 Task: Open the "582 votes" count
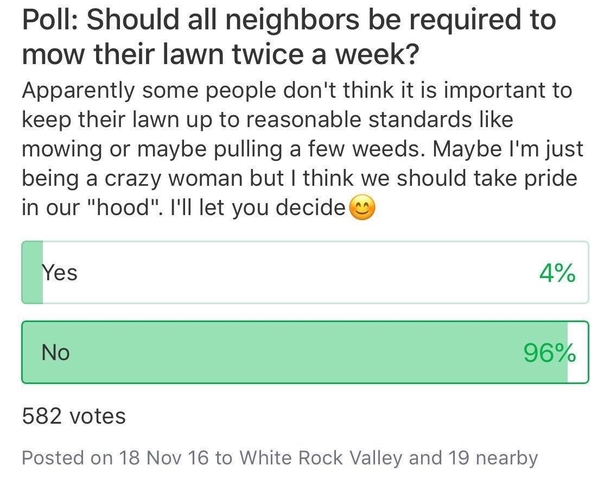[74, 416]
